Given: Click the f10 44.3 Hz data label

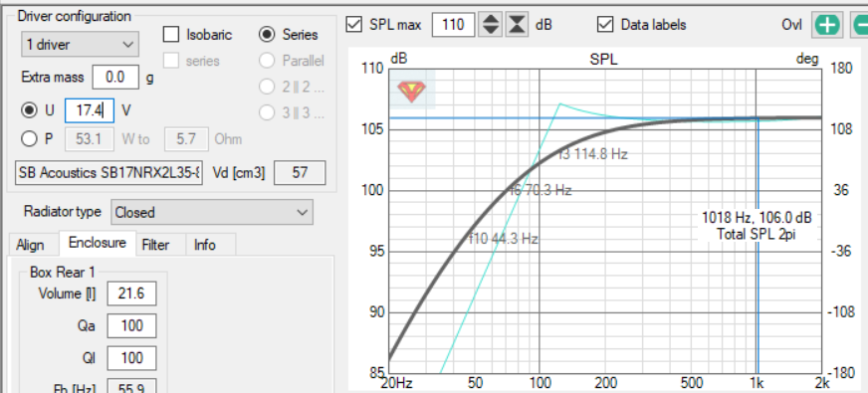Looking at the screenshot, I should pyautogui.click(x=504, y=239).
